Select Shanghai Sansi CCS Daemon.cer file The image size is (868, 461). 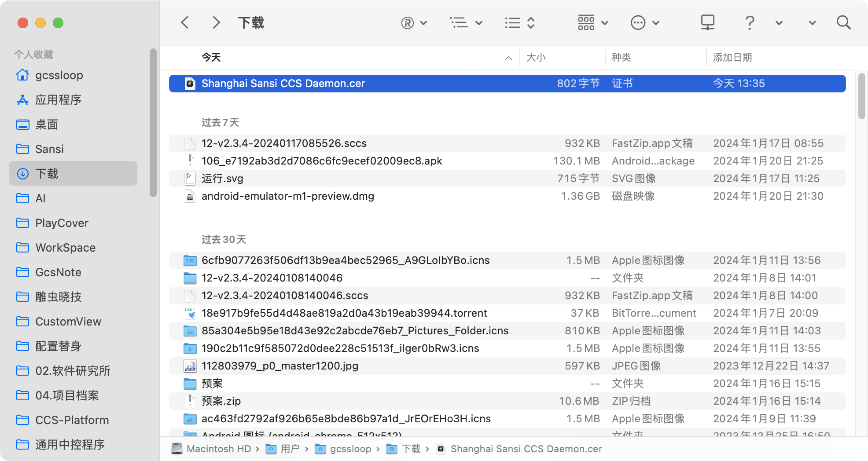pyautogui.click(x=507, y=84)
